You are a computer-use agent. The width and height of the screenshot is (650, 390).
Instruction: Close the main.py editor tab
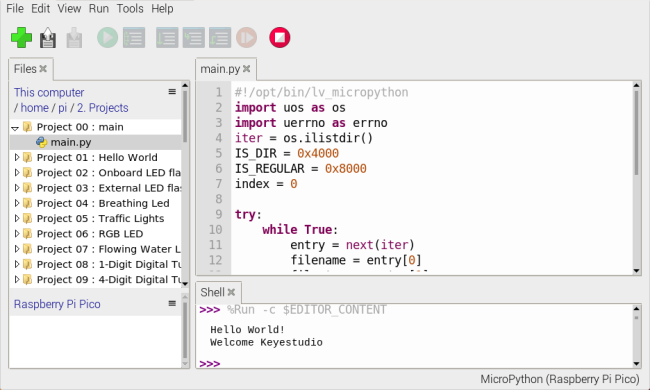coord(247,69)
